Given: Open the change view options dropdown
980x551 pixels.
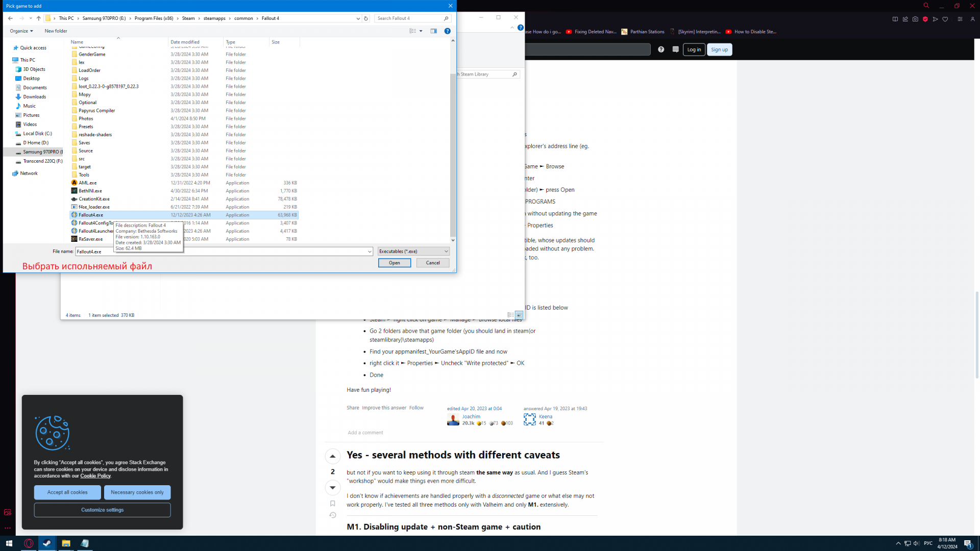Looking at the screenshot, I should (x=421, y=31).
